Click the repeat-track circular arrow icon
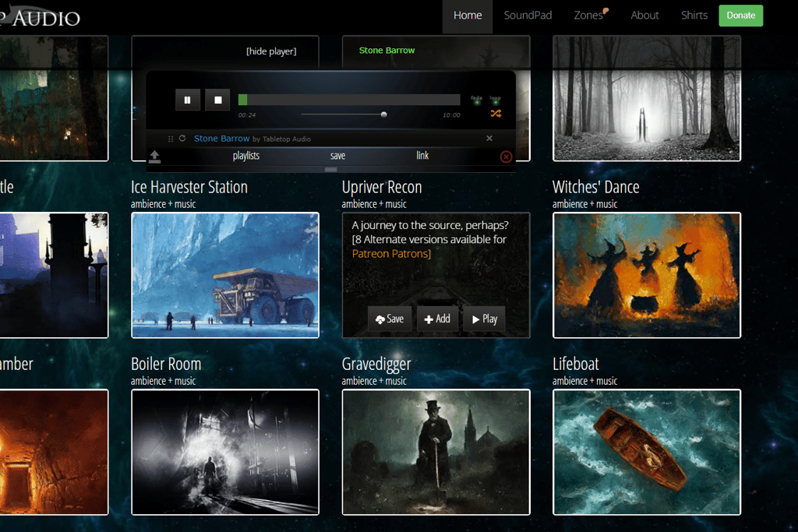Image resolution: width=798 pixels, height=532 pixels. tap(182, 139)
